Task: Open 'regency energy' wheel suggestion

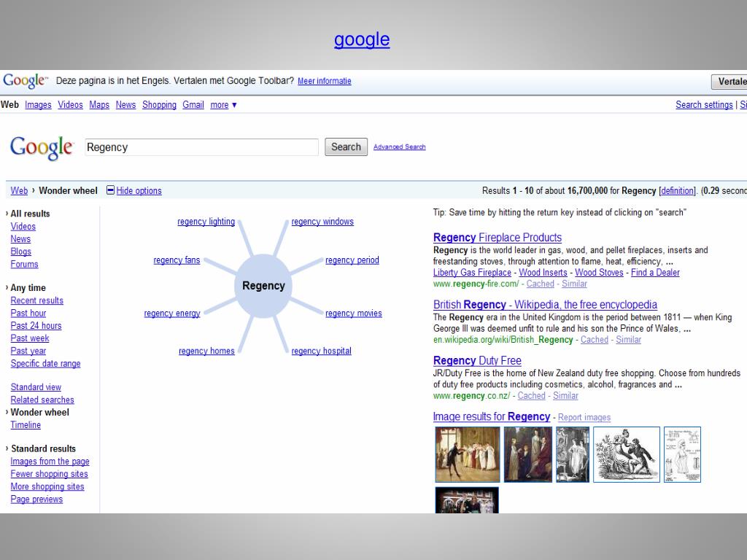Action: (x=172, y=314)
